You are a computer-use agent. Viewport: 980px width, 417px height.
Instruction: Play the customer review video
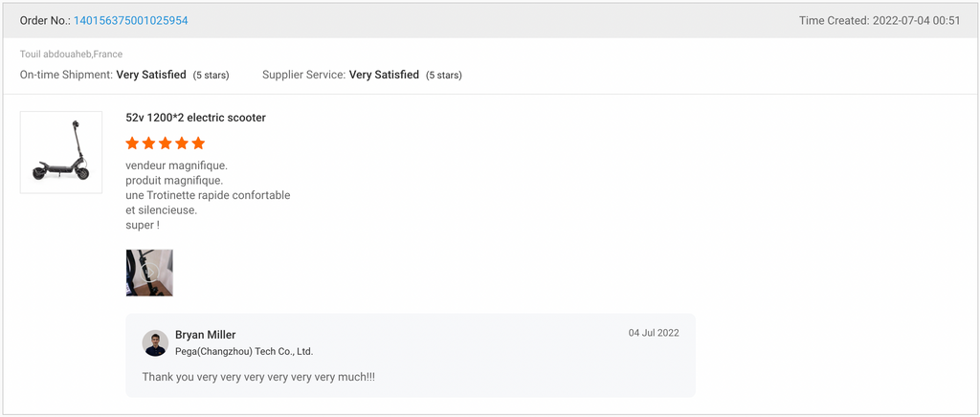pos(149,273)
